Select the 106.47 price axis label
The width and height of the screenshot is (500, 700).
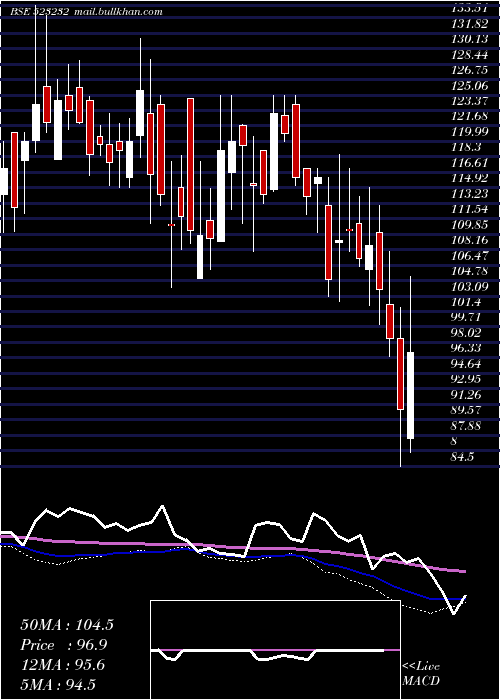point(469,256)
